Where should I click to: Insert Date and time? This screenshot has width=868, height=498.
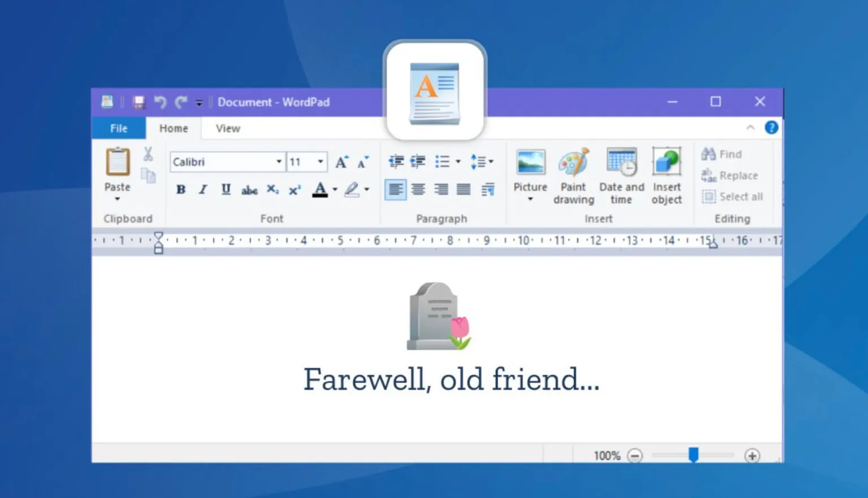pyautogui.click(x=621, y=175)
